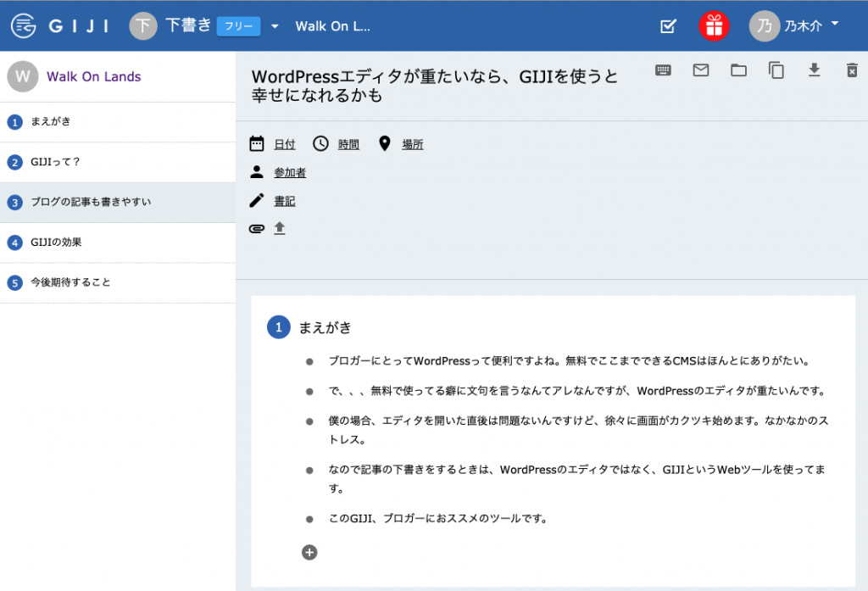Screen dimensions: 868x591
Task: Add participants via 参加者 link
Action: (x=290, y=173)
